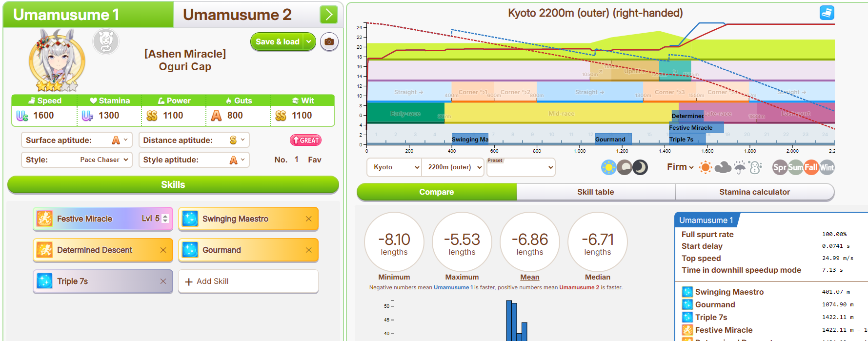Open the Firm ground condition dropdown

(x=680, y=167)
